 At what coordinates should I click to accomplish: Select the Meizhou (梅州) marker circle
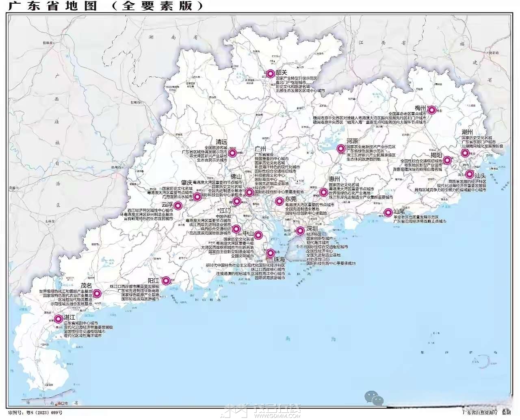click(432, 110)
